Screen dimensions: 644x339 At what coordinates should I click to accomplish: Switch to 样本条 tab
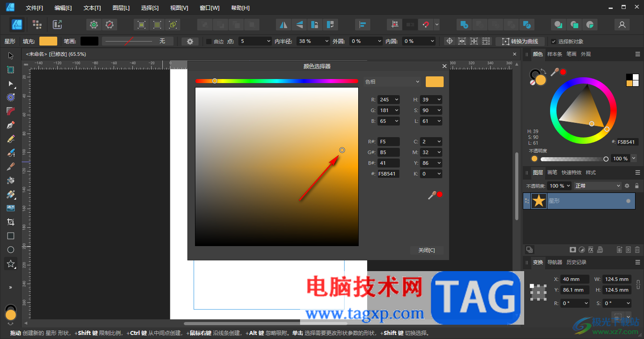click(555, 54)
